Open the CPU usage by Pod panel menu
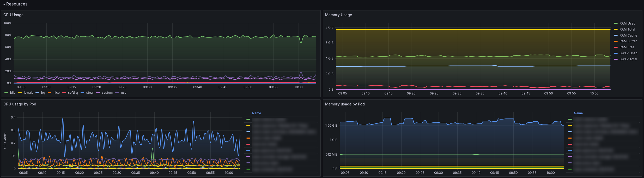 point(20,104)
